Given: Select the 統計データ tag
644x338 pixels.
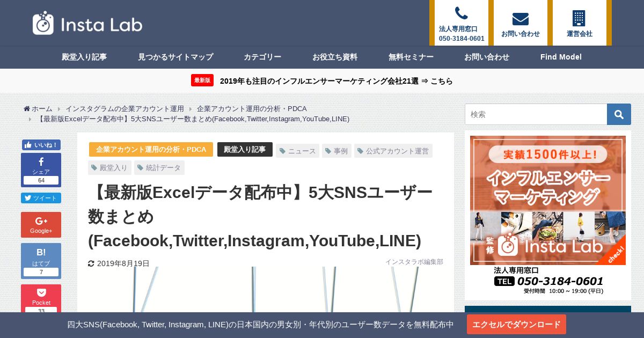Looking at the screenshot, I should click(159, 168).
